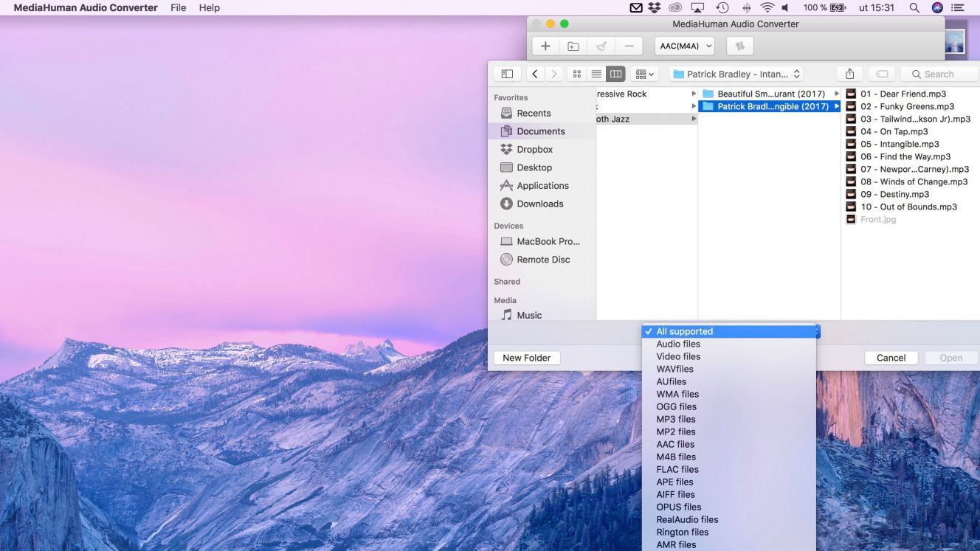Viewport: 980px width, 551px height.
Task: Choose All supported in filter menu
Action: pos(729,331)
